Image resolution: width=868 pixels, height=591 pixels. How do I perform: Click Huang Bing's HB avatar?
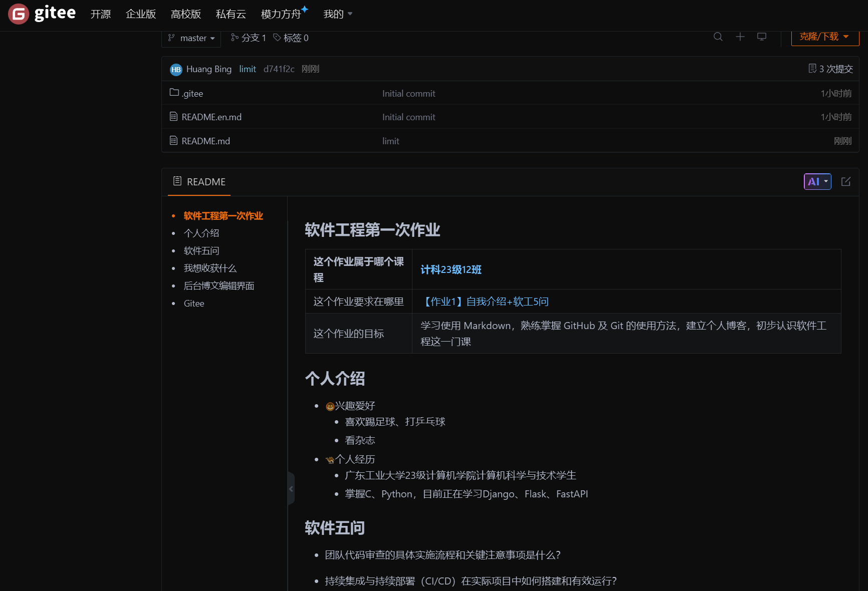click(x=175, y=69)
